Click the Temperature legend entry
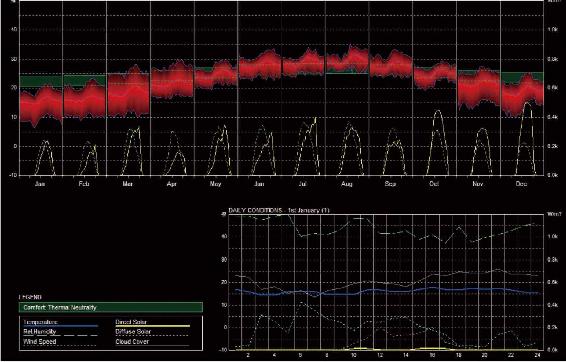This screenshot has width=566, height=362. [x=60, y=323]
